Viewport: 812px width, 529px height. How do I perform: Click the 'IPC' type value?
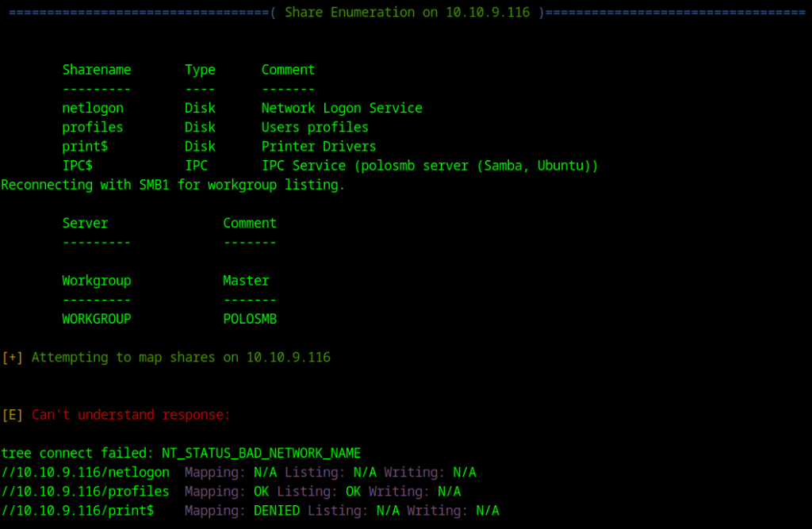click(x=197, y=165)
